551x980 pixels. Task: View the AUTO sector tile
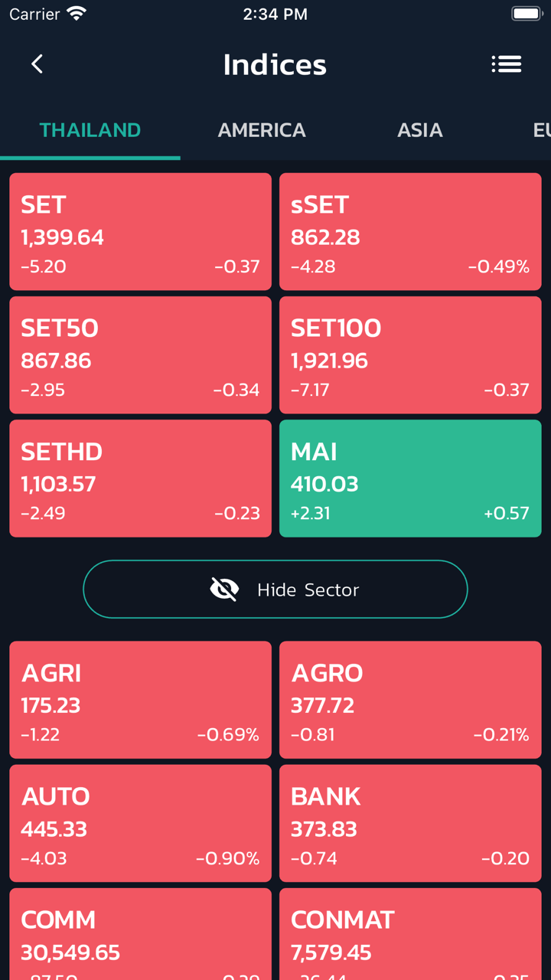pyautogui.click(x=140, y=823)
